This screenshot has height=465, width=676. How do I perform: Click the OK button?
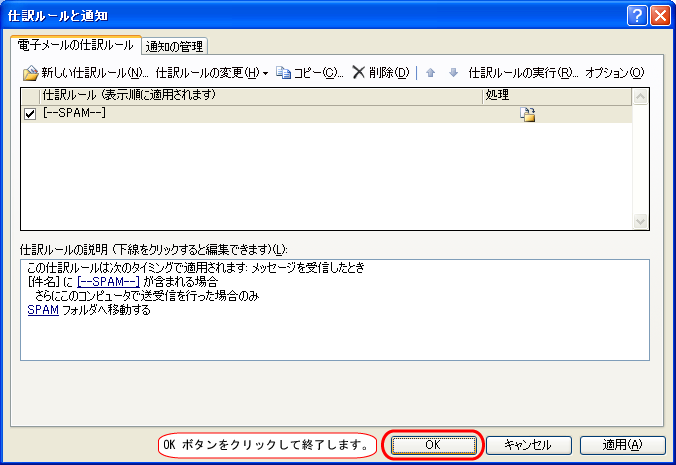pyautogui.click(x=433, y=445)
